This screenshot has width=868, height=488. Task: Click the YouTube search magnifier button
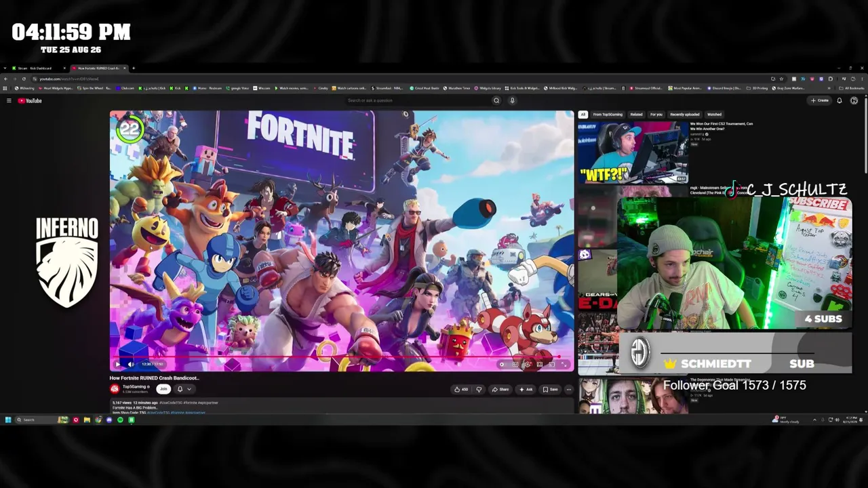(x=496, y=101)
